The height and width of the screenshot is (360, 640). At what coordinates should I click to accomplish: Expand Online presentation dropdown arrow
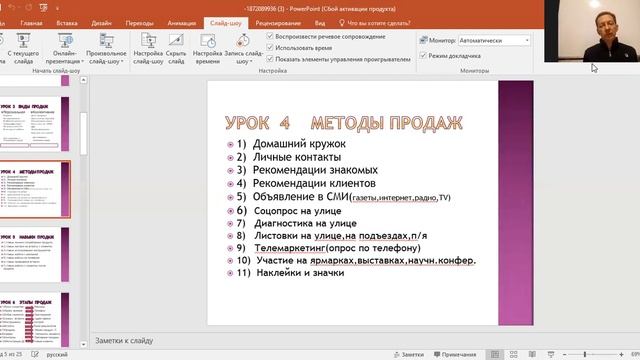click(82, 62)
